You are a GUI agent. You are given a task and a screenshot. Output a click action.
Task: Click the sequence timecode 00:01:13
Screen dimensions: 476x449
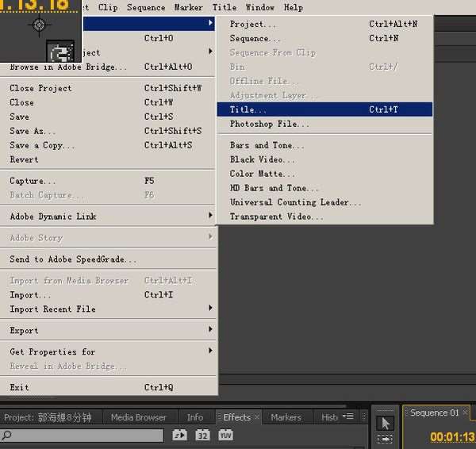(x=452, y=437)
